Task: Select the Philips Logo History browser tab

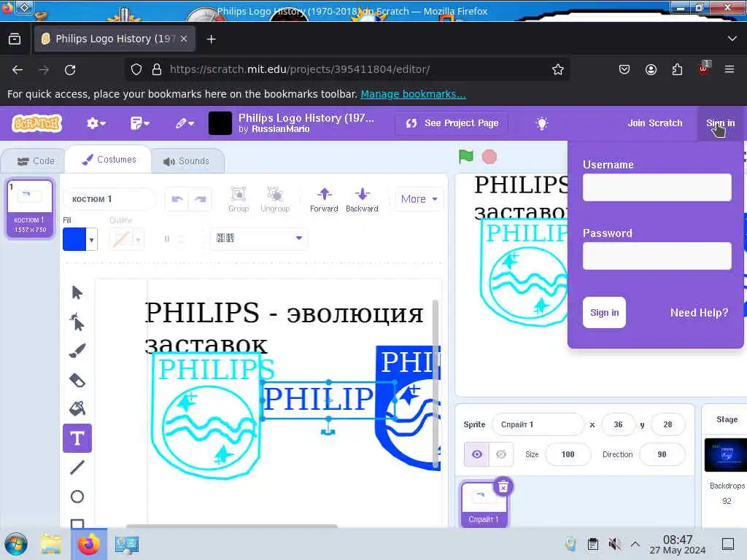Action: click(115, 39)
